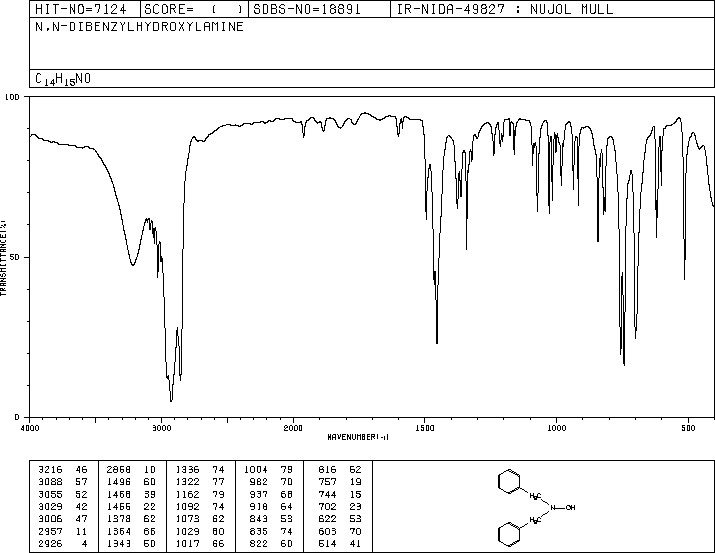
Task: Click the 500 wavenumber axis tick label
Action: point(688,428)
